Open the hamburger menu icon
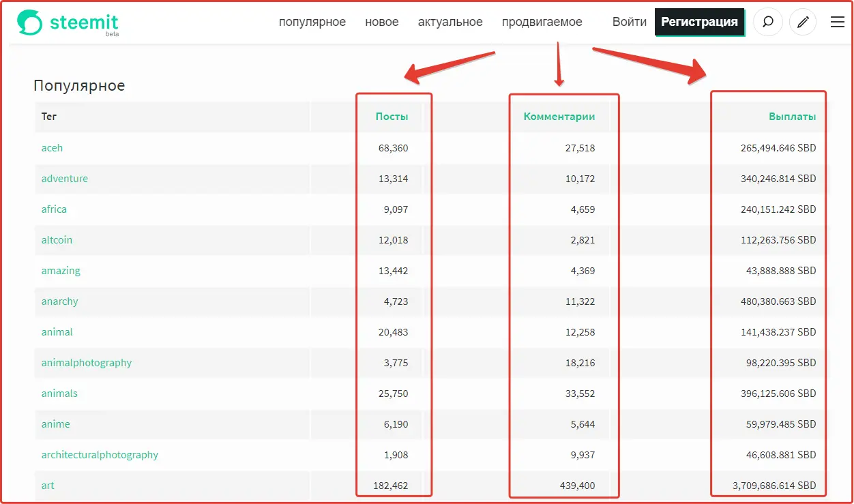 pos(838,22)
